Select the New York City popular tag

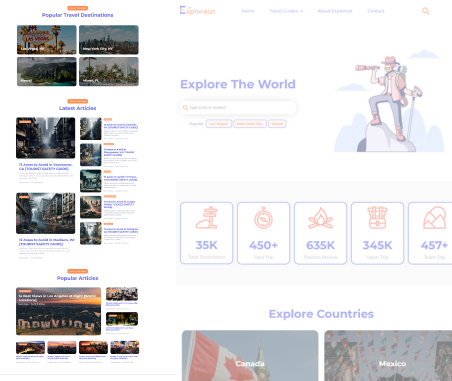tap(250, 124)
